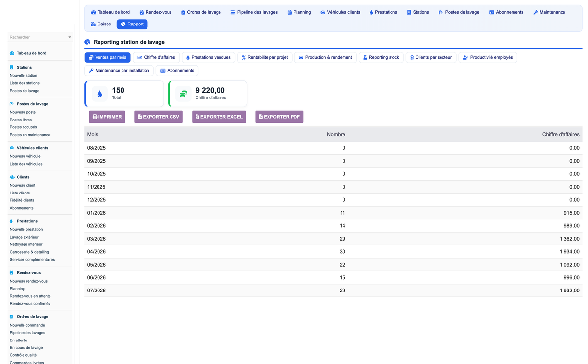Click the sidebar Clients people icon
Image resolution: width=588 pixels, height=364 pixels.
[x=12, y=177]
